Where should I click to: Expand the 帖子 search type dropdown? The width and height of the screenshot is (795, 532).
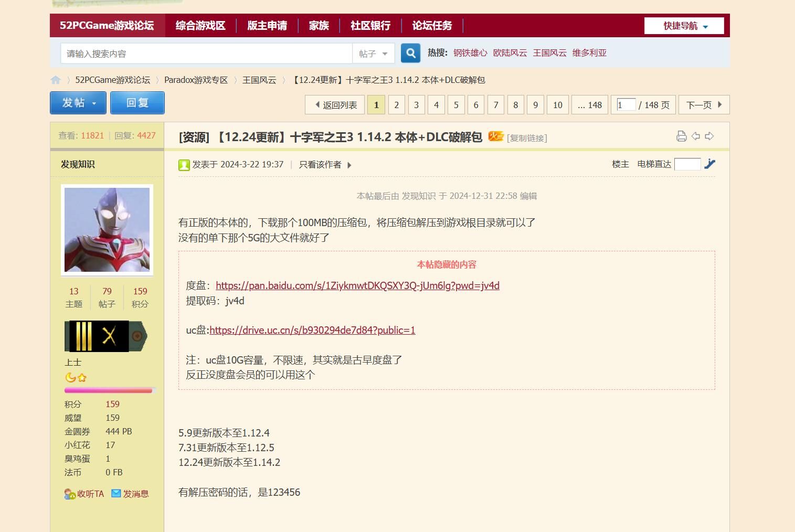pyautogui.click(x=373, y=54)
